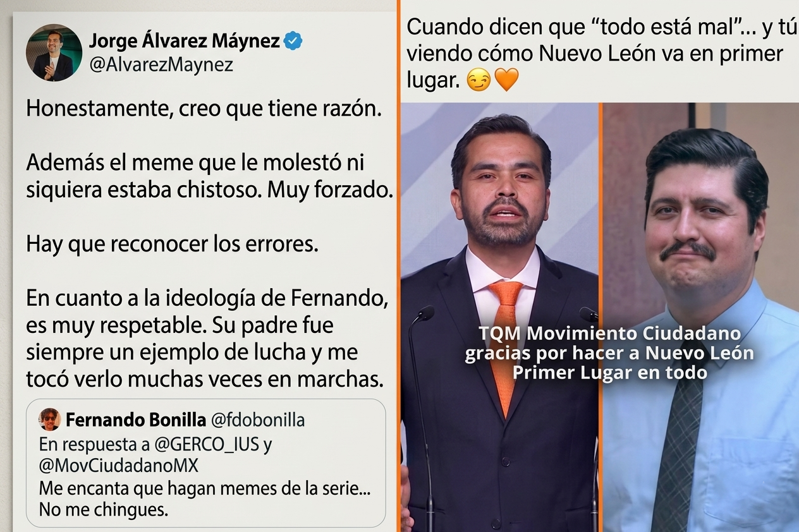799x532 pixels.
Task: Click the smirking face emoji
Action: (479, 82)
